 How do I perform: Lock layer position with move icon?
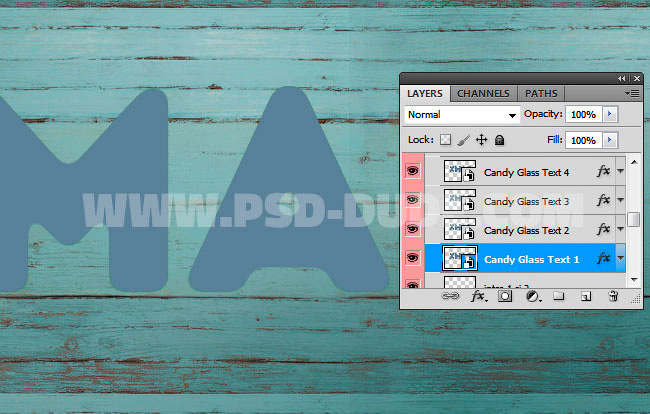(x=481, y=141)
